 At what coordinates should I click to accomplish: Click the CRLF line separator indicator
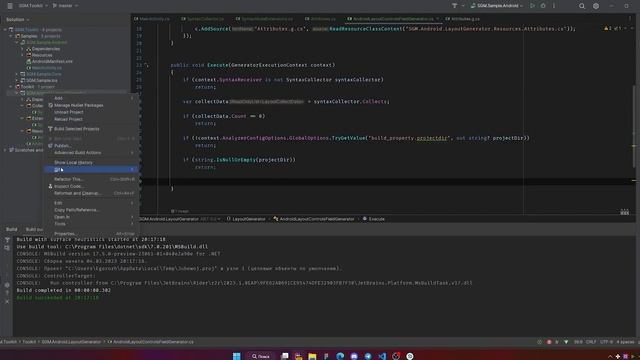(591, 342)
